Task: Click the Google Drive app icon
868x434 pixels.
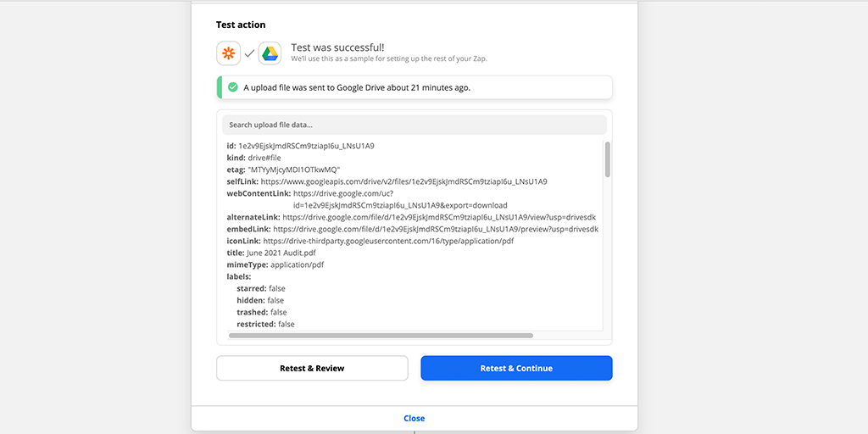Action: pyautogui.click(x=270, y=53)
